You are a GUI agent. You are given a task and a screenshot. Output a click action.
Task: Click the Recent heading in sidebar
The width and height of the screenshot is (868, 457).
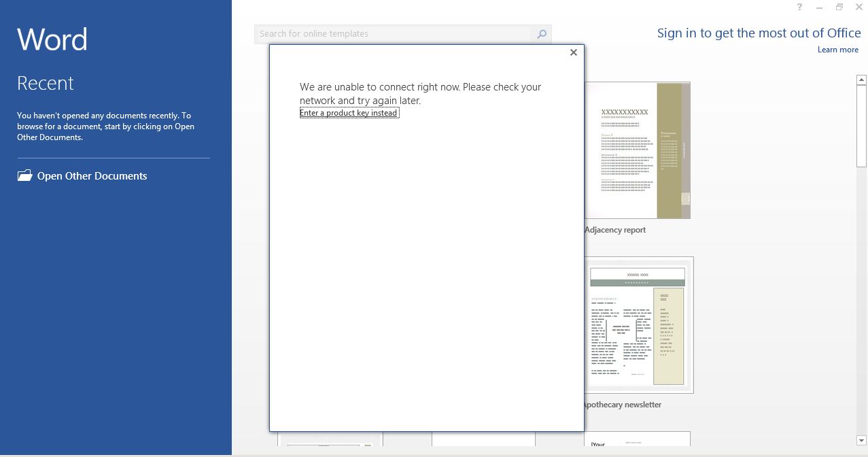coord(45,83)
